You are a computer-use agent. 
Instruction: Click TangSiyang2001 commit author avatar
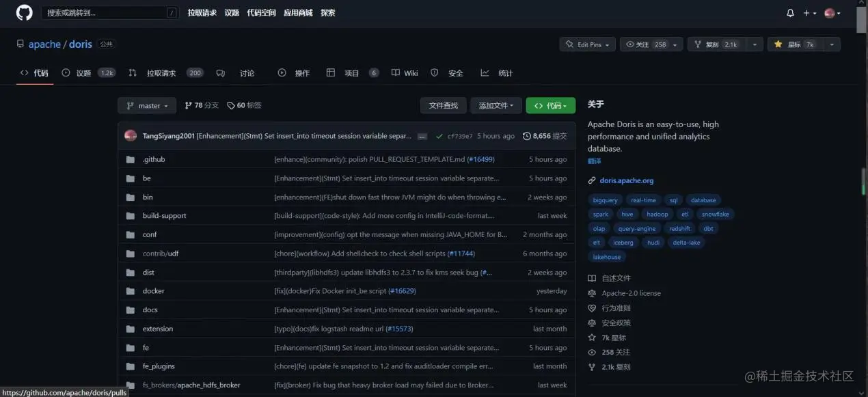point(131,136)
